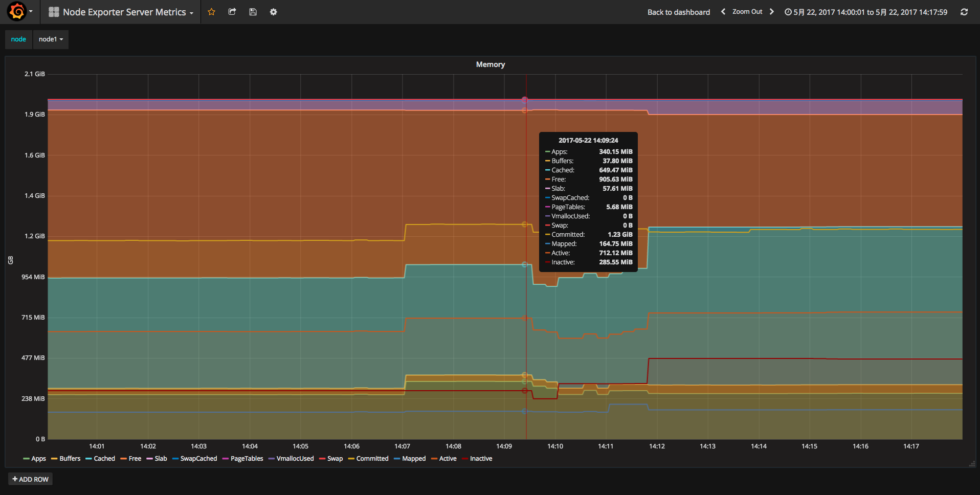The width and height of the screenshot is (980, 495).
Task: Save dashboard with the floppy disk icon
Action: click(253, 12)
